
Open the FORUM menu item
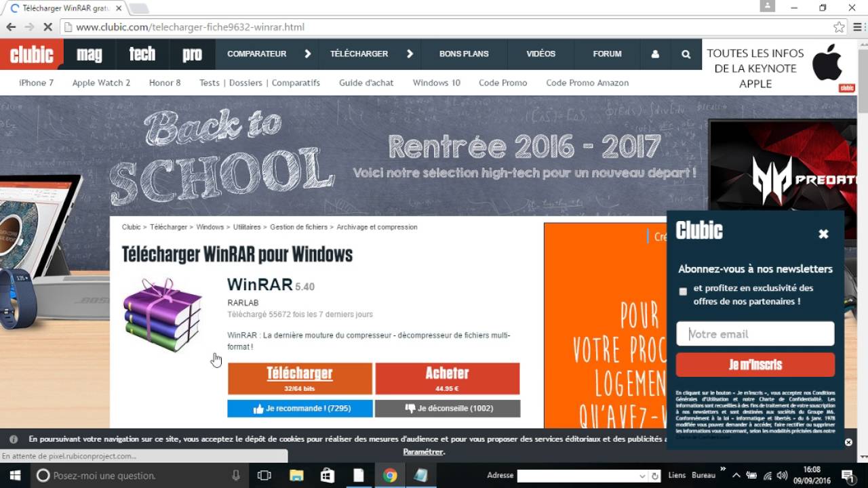[x=607, y=54]
